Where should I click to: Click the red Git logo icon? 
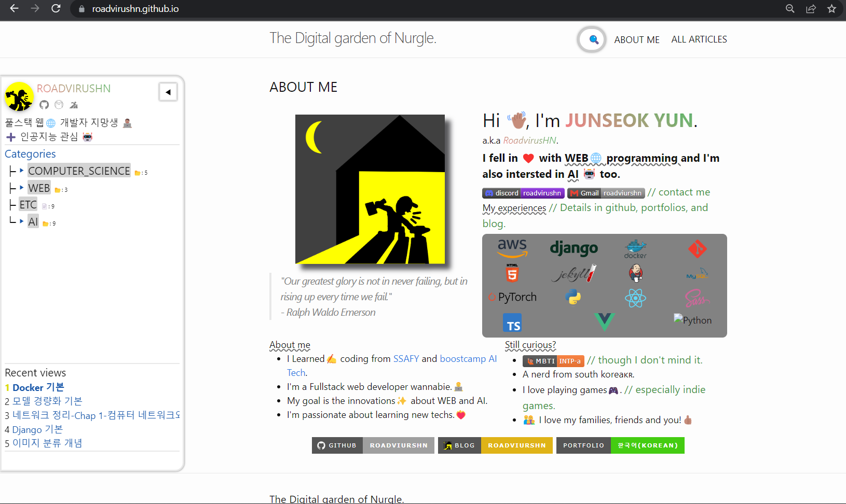(697, 249)
